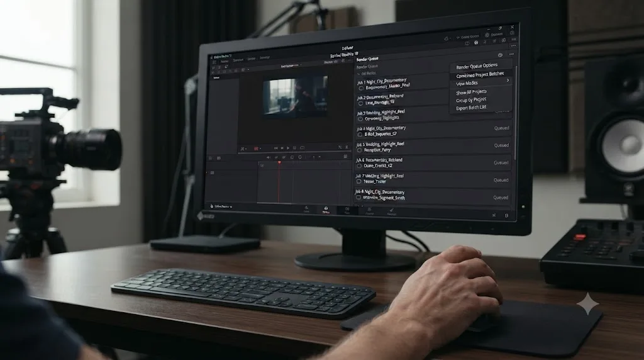Click the stop button in viewer transport
This screenshot has height=360, width=644.
pyautogui.click(x=282, y=148)
